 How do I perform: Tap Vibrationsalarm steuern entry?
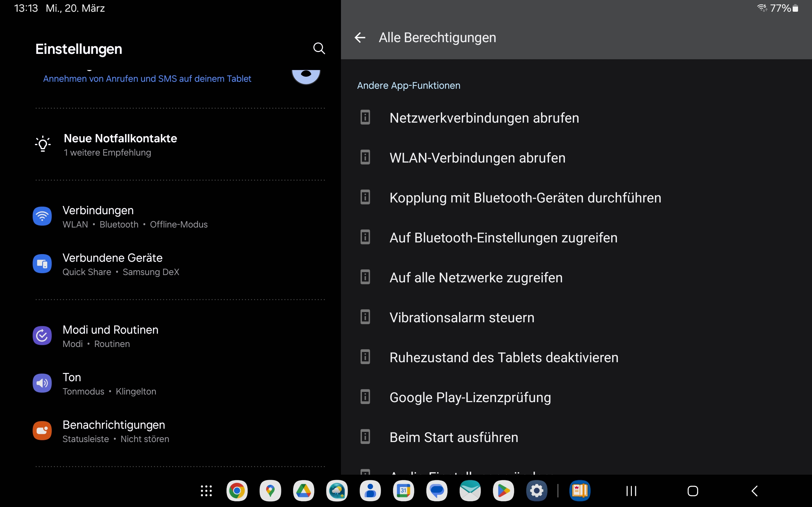point(462,318)
